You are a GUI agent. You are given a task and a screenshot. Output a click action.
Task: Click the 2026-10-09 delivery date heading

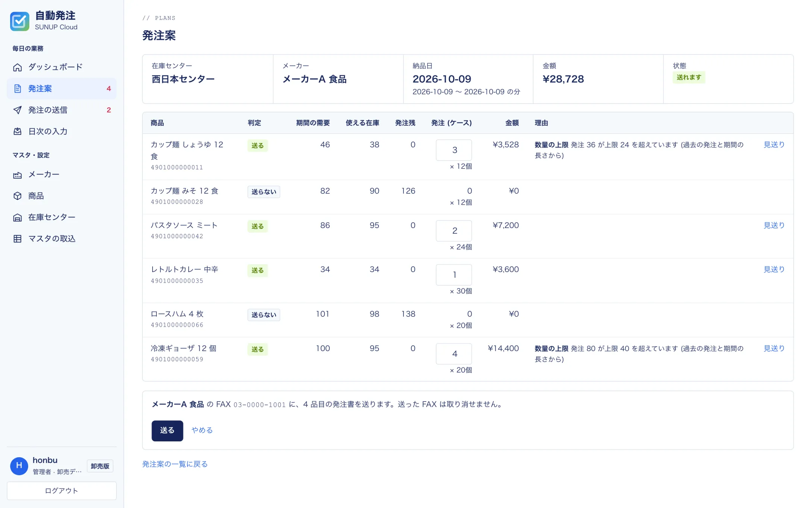[442, 79]
